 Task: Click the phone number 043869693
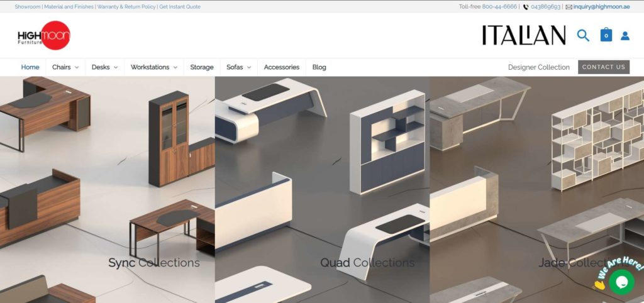(x=545, y=7)
